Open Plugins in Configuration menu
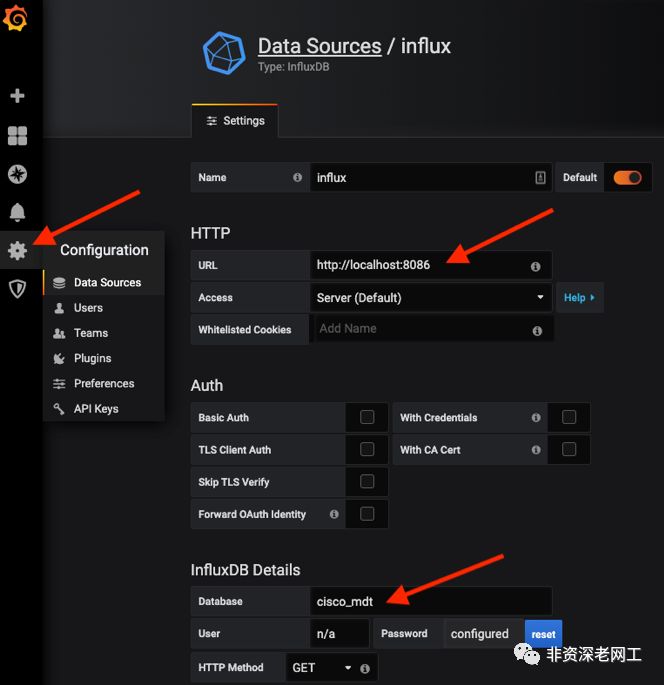664x685 pixels. [x=104, y=358]
